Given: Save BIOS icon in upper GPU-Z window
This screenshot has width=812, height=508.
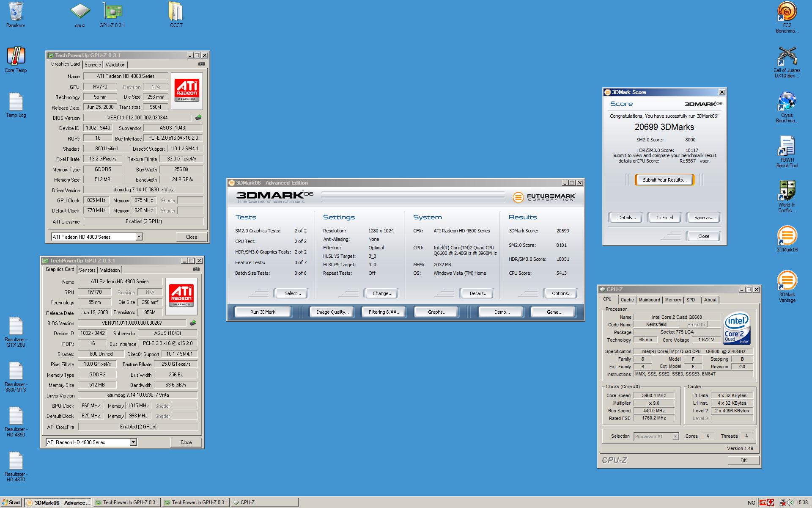Looking at the screenshot, I should (x=198, y=118).
